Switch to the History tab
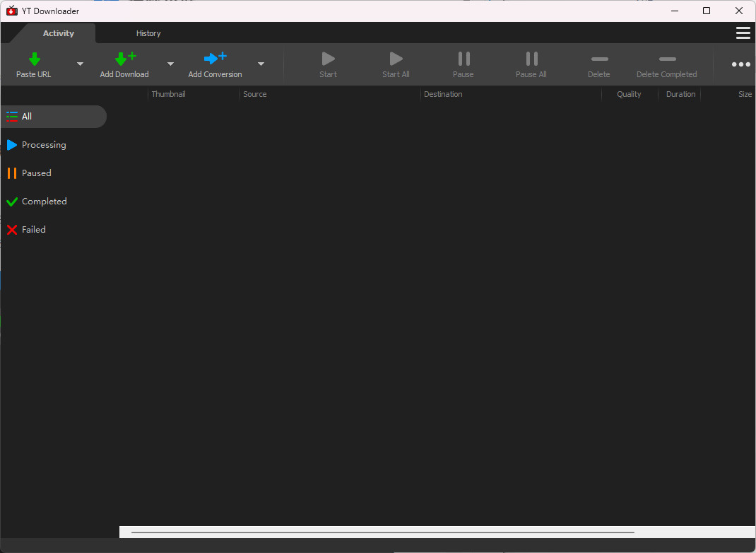756x553 pixels. [x=148, y=33]
